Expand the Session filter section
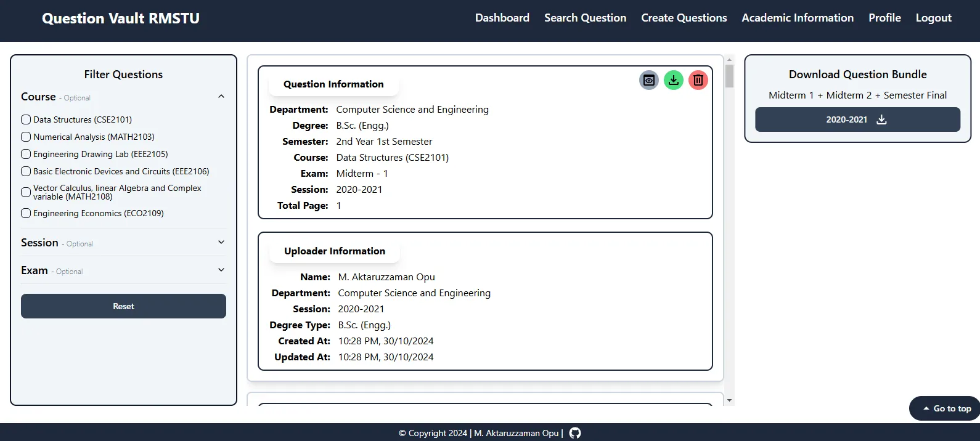Screen dimensions: 980x441 221,243
